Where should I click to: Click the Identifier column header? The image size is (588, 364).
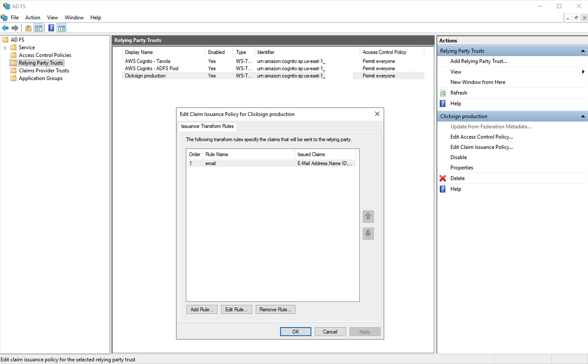(307, 52)
